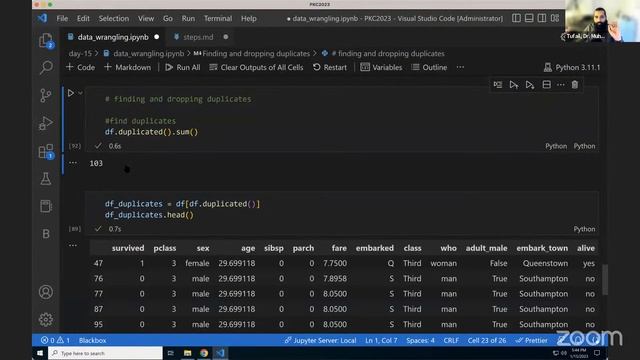Viewport: 640px width, 360px height.
Task: Open the Edit menu
Action: [83, 18]
